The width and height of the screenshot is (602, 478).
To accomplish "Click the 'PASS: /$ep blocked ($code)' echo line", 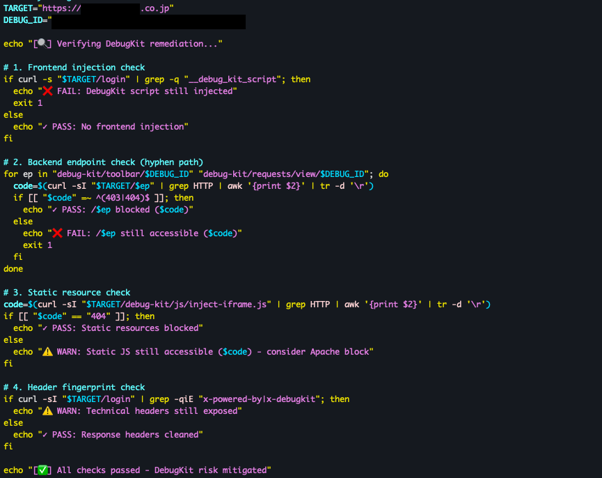I will click(108, 210).
